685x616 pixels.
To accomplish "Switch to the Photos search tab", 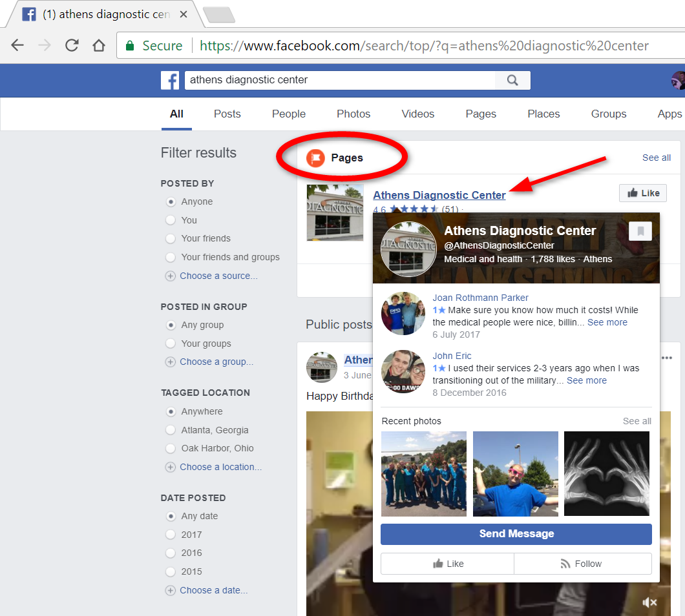I will click(x=353, y=114).
